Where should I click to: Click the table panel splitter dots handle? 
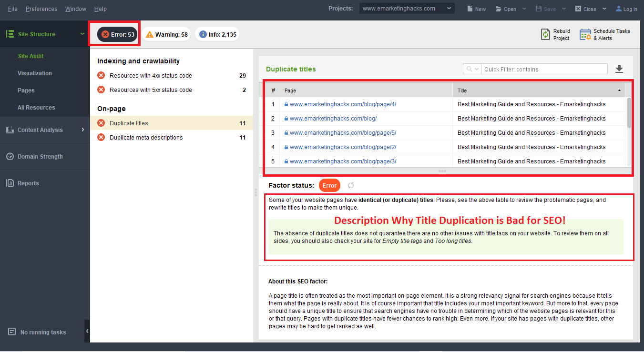[442, 171]
